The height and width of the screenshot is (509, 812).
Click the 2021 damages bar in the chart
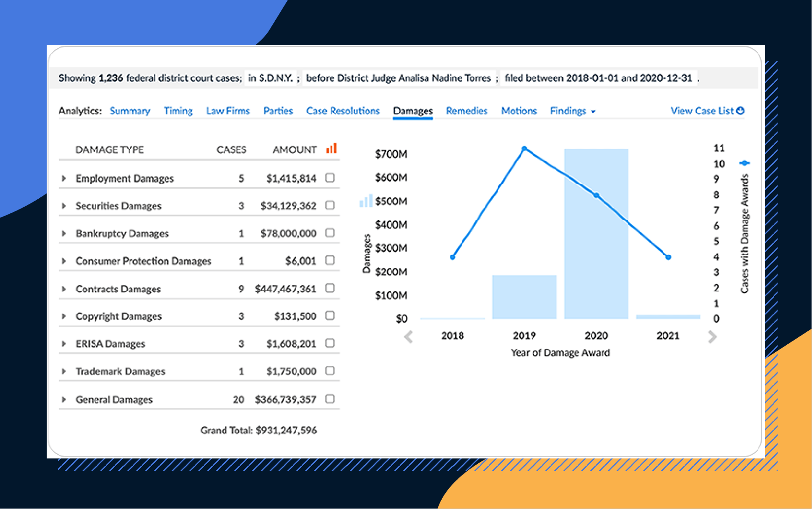pyautogui.click(x=668, y=317)
